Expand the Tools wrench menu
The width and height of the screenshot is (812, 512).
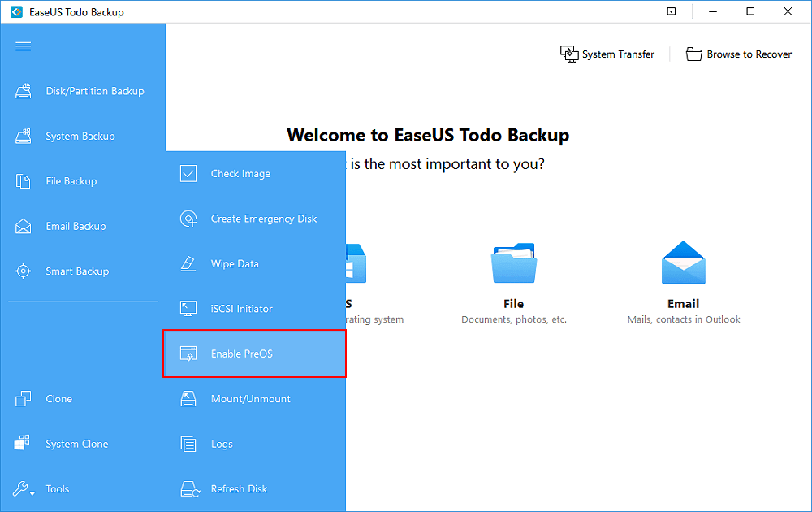tap(24, 489)
